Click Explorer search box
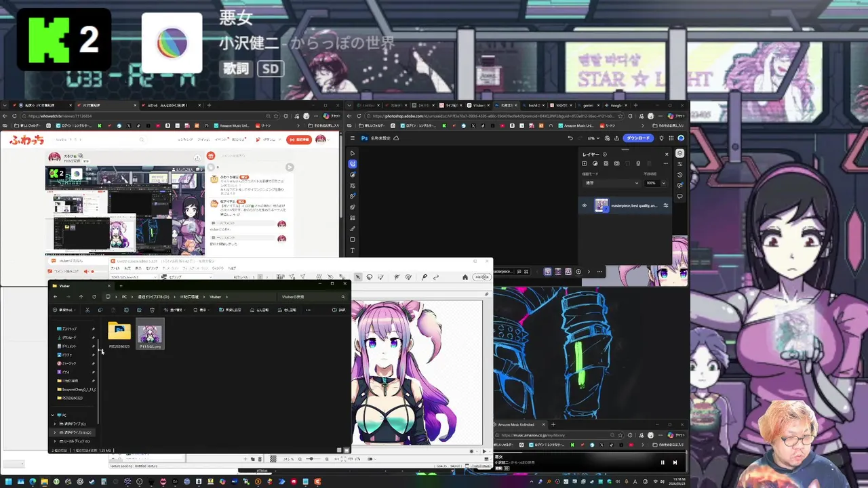Image resolution: width=868 pixels, height=488 pixels. (313, 296)
